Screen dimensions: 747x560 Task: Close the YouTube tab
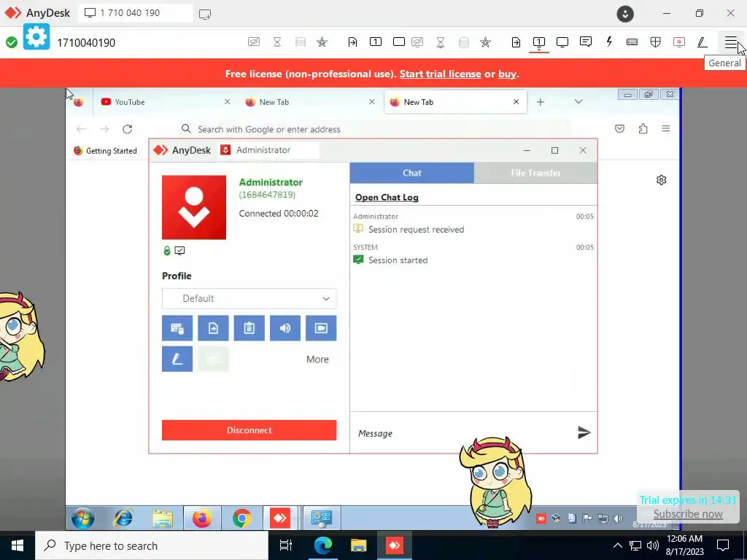(228, 102)
